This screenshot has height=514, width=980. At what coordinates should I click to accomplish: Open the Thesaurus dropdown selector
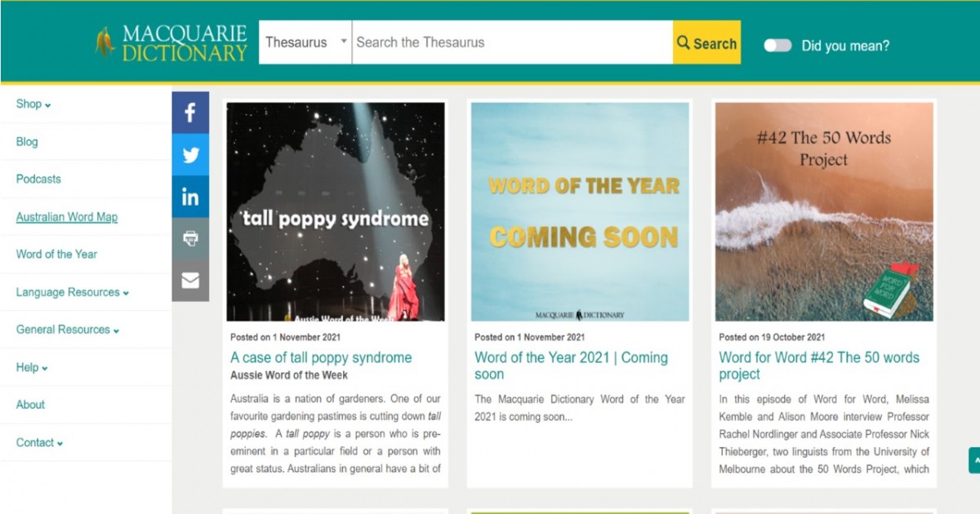pyautogui.click(x=305, y=42)
